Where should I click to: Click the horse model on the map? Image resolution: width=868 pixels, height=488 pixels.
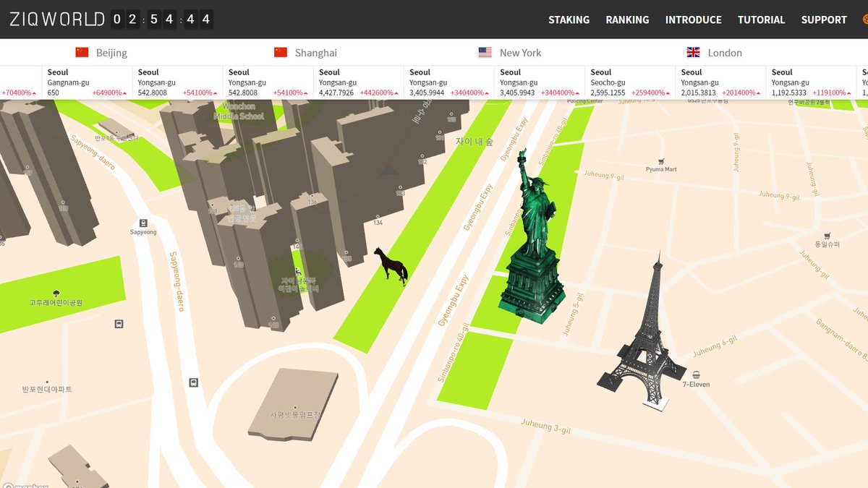coord(391,265)
